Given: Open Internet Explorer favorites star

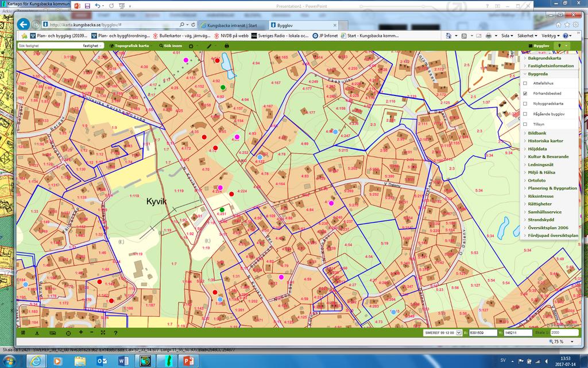Looking at the screenshot, I should (x=567, y=25).
